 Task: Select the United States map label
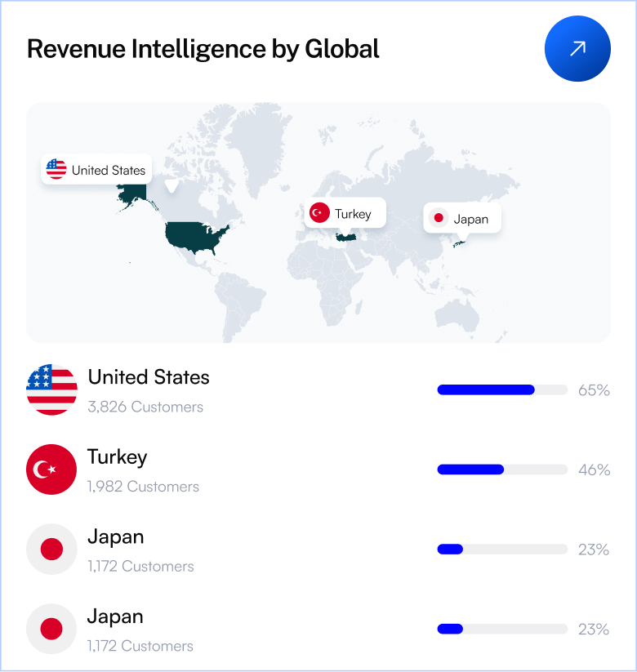pos(96,169)
